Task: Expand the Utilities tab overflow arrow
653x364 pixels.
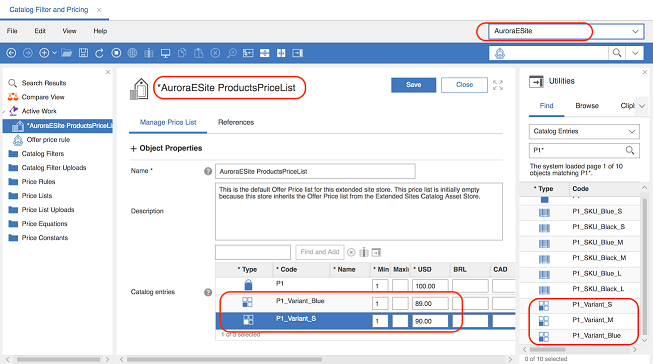Action: pyautogui.click(x=642, y=106)
